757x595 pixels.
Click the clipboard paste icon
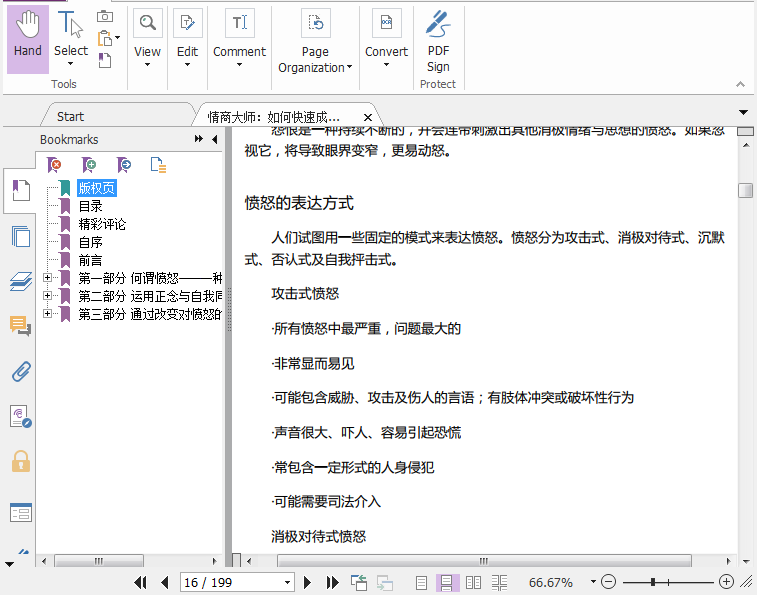click(x=105, y=38)
